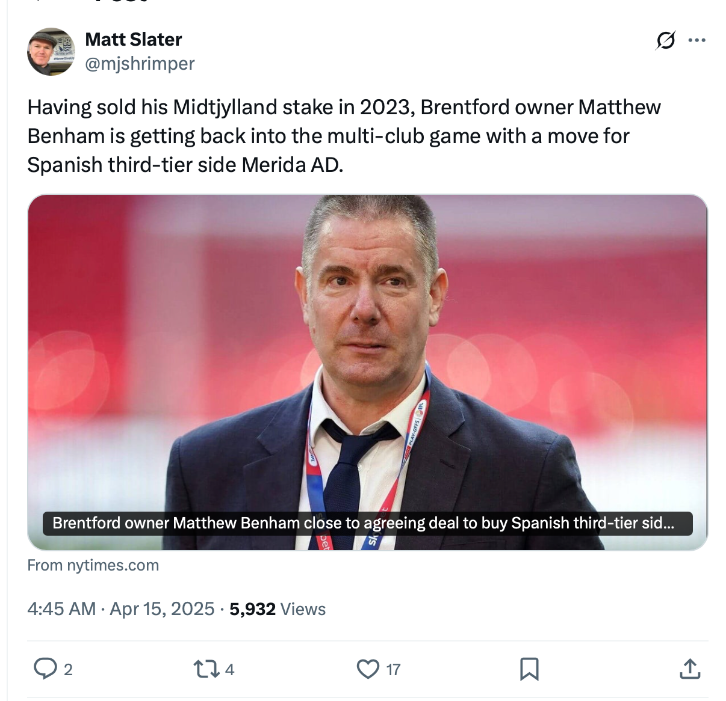The height and width of the screenshot is (701, 726).
Task: Click the repost count number 4
Action: click(x=230, y=669)
